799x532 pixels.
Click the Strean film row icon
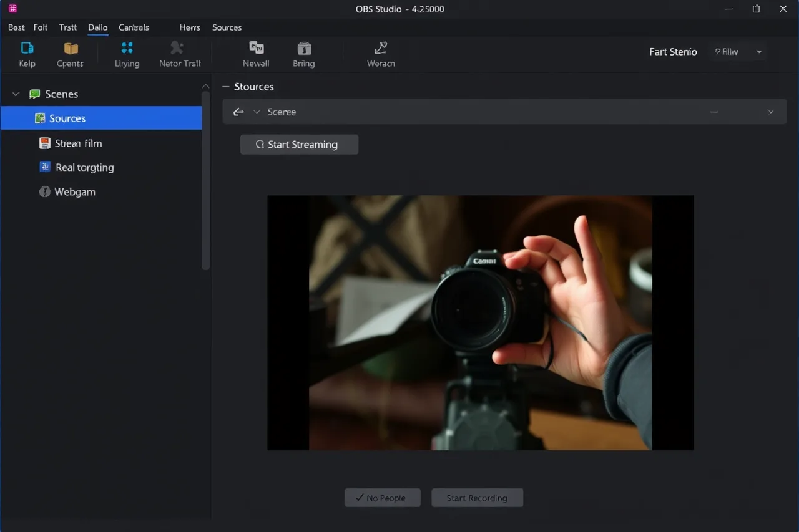point(44,143)
